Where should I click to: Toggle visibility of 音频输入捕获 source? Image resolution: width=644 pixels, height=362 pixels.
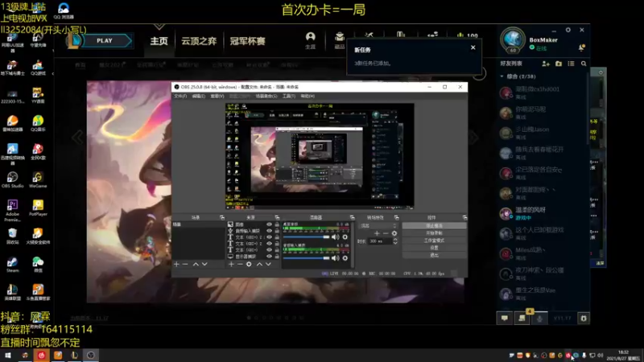coord(269,231)
